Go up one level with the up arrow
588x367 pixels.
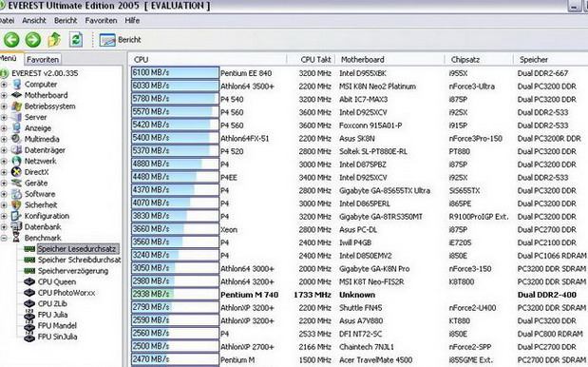point(54,39)
